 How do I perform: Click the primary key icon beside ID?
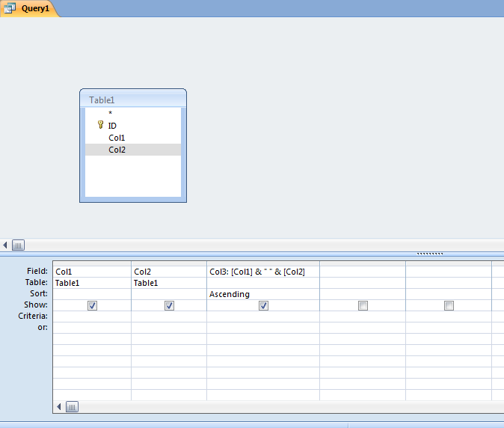(101, 125)
